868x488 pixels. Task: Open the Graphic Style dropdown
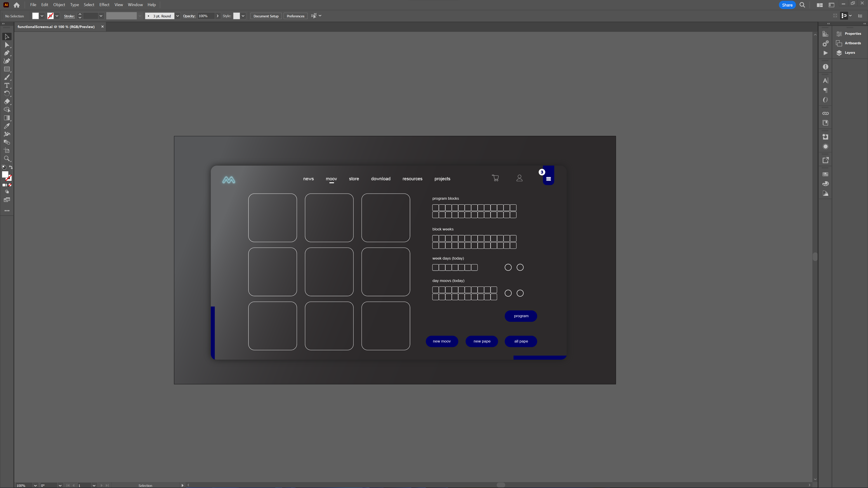pos(243,16)
